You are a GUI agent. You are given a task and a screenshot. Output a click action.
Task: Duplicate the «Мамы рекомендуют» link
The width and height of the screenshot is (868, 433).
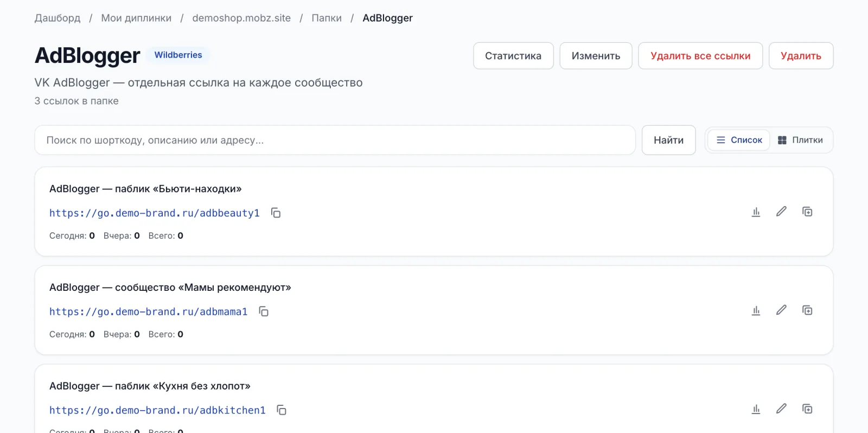tap(807, 310)
